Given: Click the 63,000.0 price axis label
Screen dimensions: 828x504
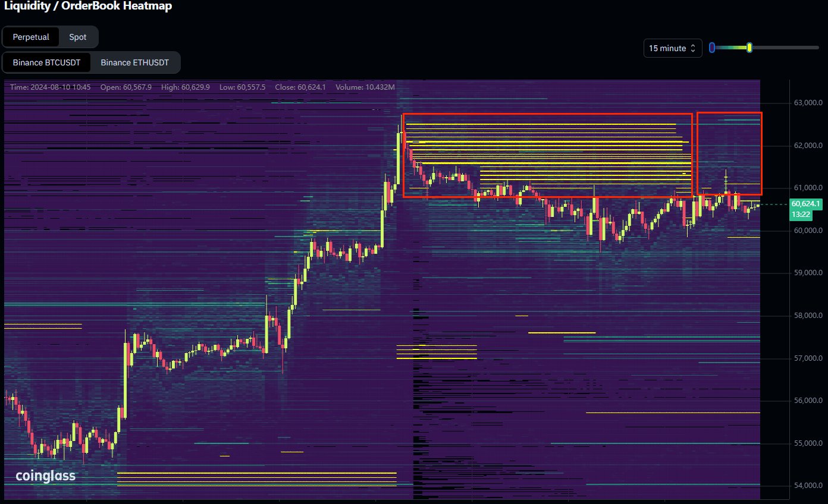Looking at the screenshot, I should coord(808,103).
